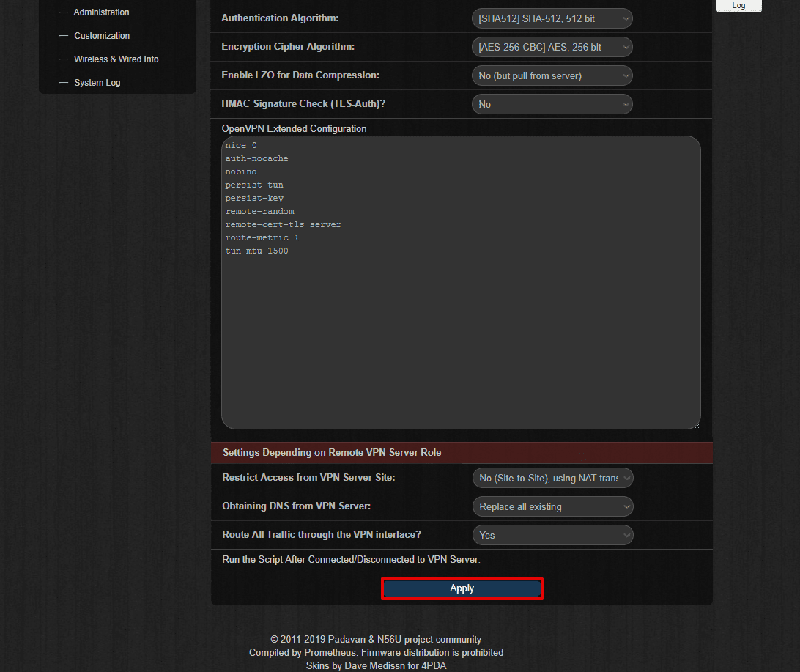Image resolution: width=800 pixels, height=672 pixels.
Task: View Wireless & Wired Info
Action: pyautogui.click(x=115, y=59)
